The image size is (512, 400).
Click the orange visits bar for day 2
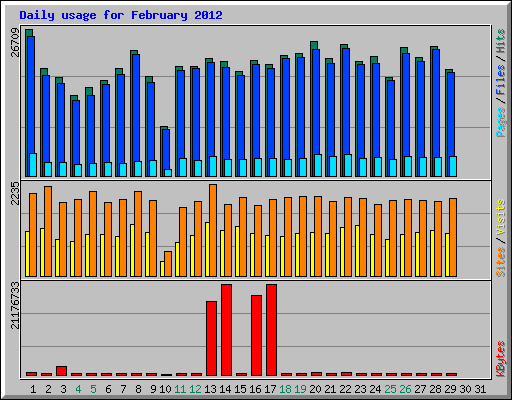point(48,231)
